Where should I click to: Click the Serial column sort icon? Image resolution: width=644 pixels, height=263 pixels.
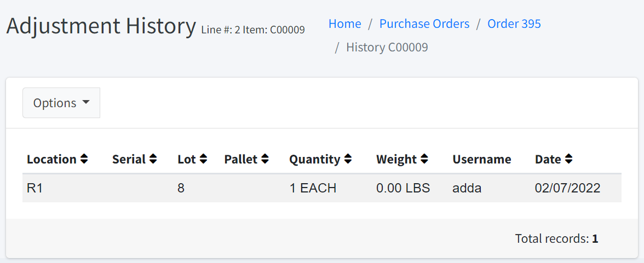point(153,159)
